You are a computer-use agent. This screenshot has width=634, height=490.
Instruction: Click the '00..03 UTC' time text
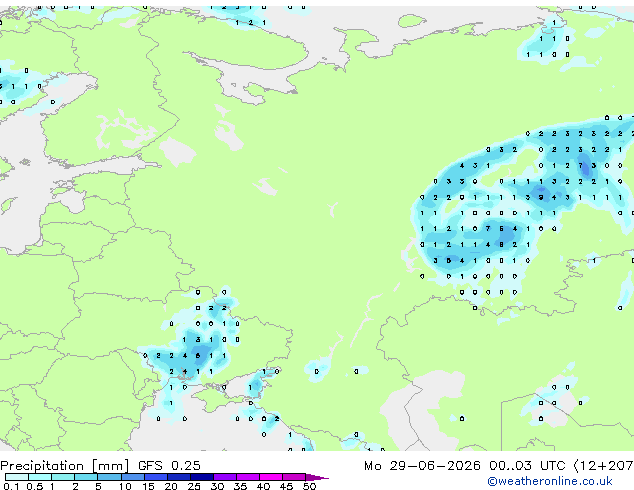pos(526,466)
